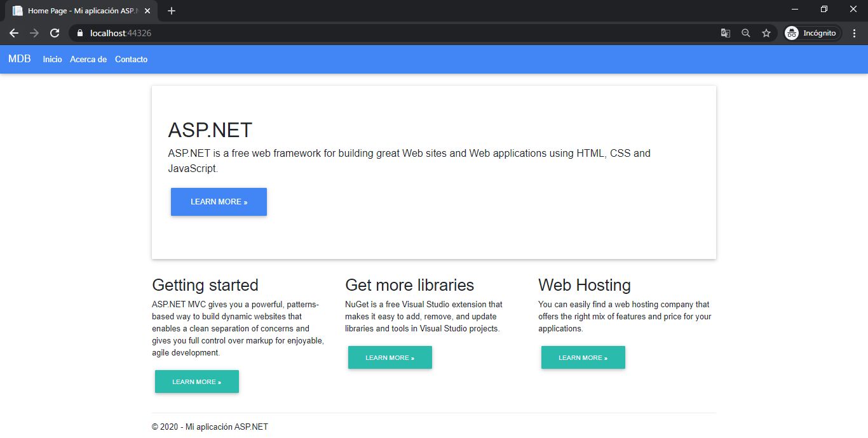Screen dimensions: 868x438
Task: Click the Getting started heading
Action: (x=205, y=284)
